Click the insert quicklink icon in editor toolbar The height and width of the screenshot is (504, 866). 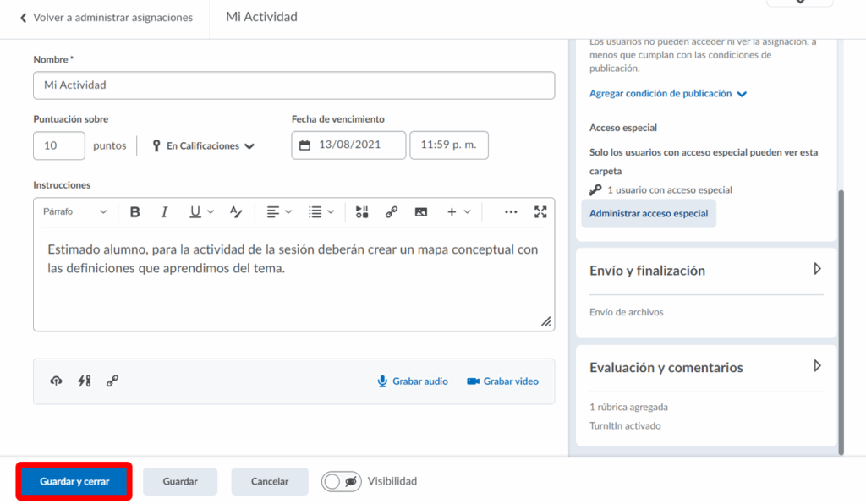[x=392, y=212]
